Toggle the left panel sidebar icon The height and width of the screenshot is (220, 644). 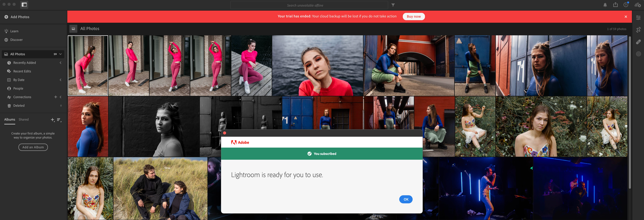(x=24, y=5)
